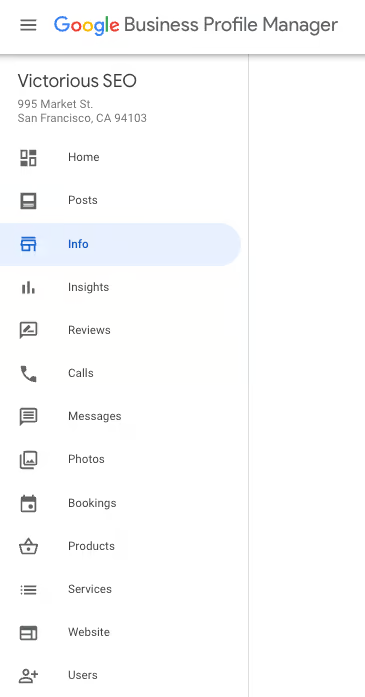The width and height of the screenshot is (365, 697).
Task: Click the Reviews speech bubble icon
Action: click(28, 330)
